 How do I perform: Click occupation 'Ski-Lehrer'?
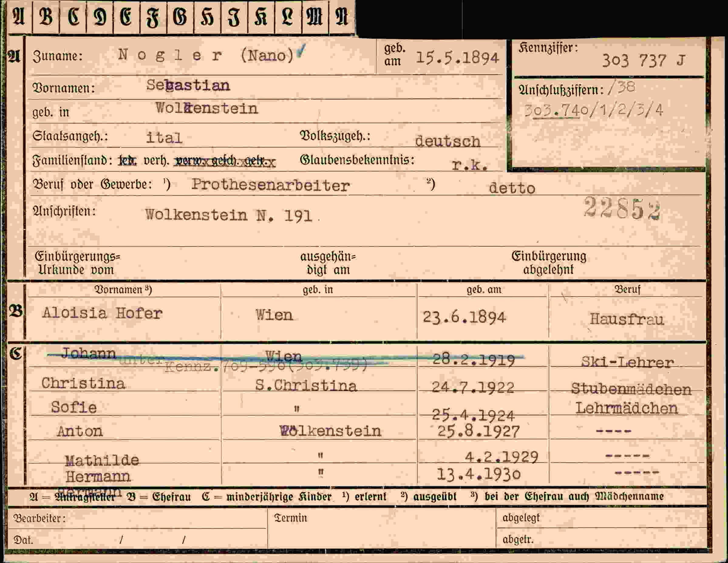[627, 362]
